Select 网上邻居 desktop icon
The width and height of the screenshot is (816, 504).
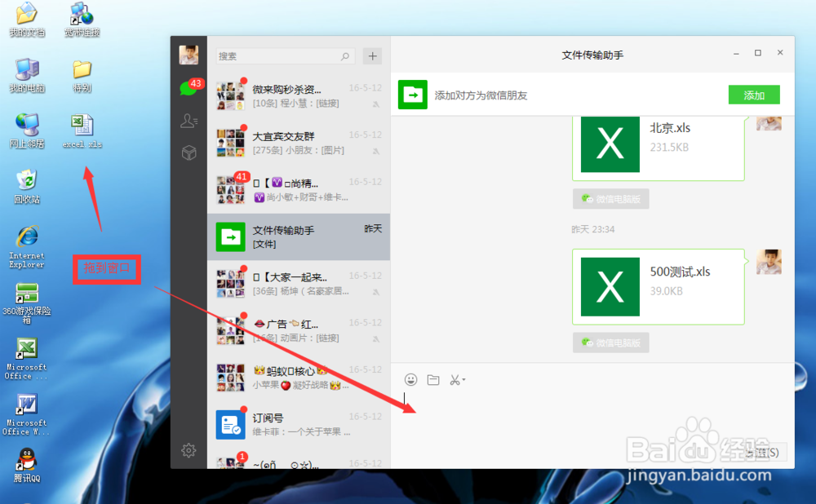(27, 131)
